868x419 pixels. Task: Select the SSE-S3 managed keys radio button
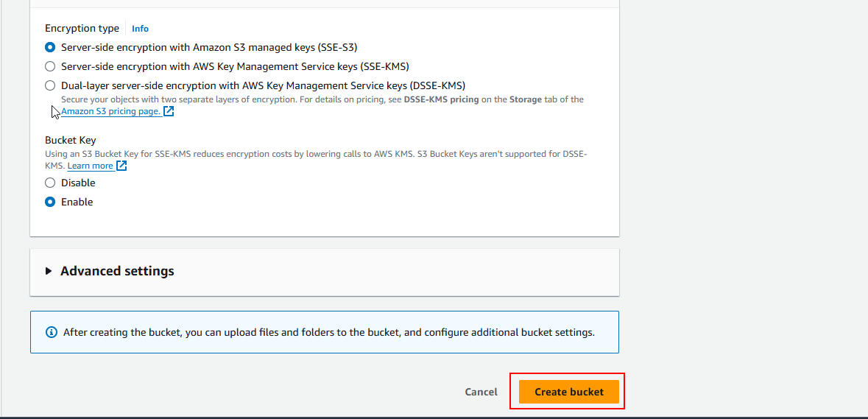(50, 47)
